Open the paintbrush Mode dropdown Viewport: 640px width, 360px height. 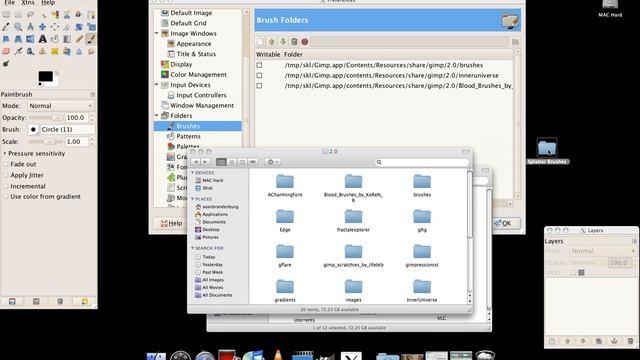click(x=61, y=106)
